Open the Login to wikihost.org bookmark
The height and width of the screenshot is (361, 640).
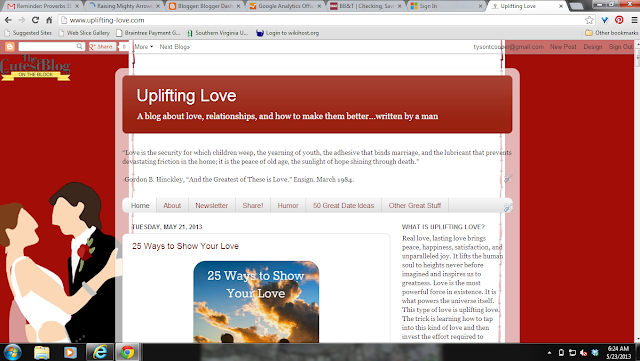pyautogui.click(x=288, y=33)
